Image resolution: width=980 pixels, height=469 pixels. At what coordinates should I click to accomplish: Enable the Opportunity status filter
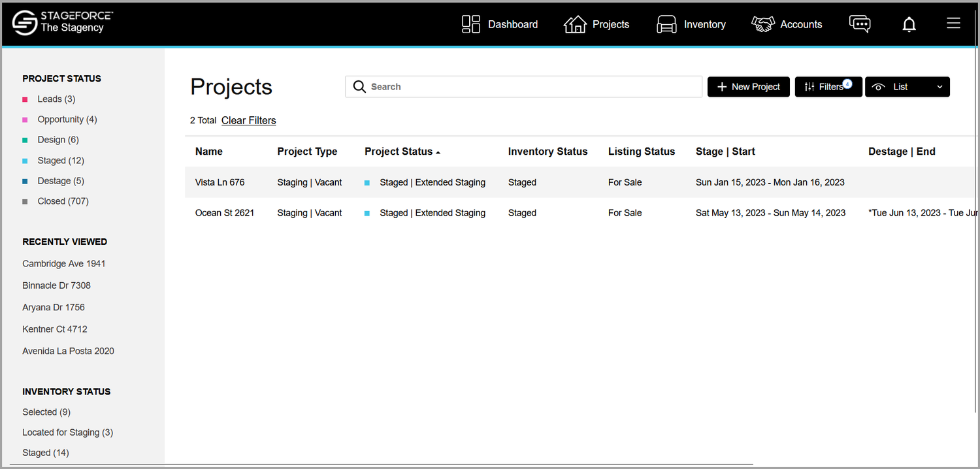60,119
